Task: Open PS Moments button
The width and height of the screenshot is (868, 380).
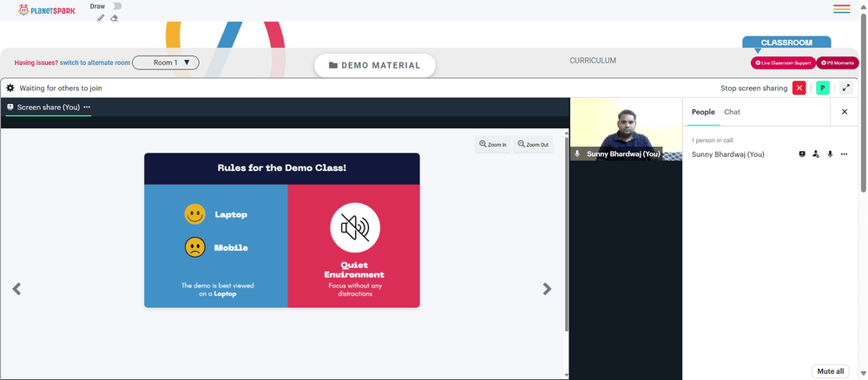Action: tap(838, 63)
